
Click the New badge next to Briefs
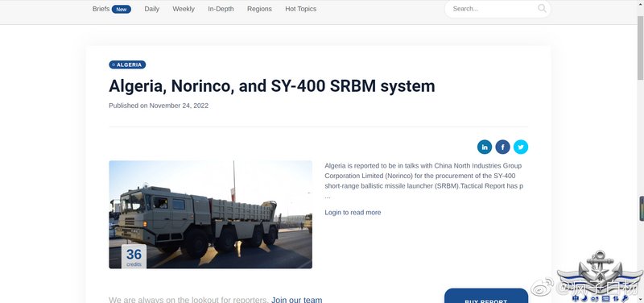coord(122,9)
